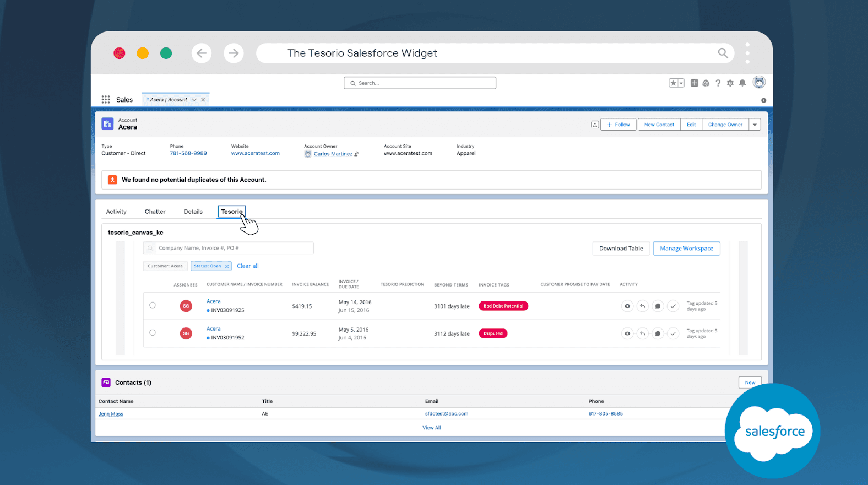Viewport: 868px width, 485px height.
Task: Open the App Launcher grid icon
Action: [x=106, y=100]
